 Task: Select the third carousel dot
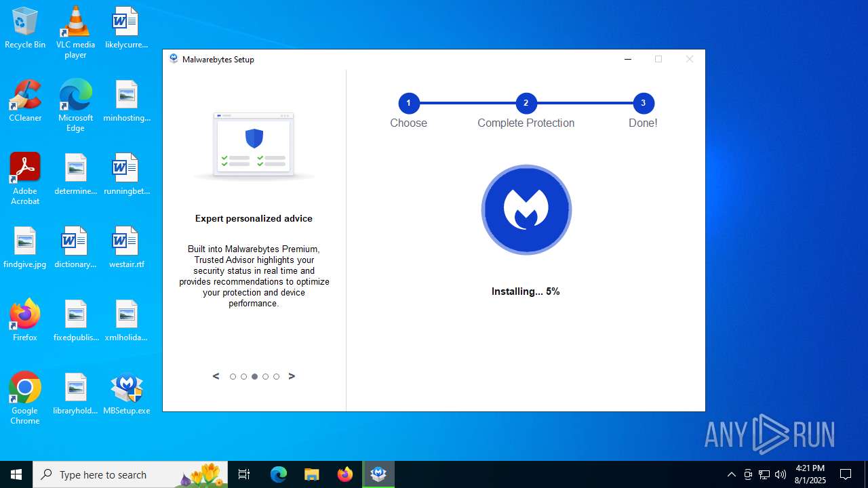tap(254, 376)
